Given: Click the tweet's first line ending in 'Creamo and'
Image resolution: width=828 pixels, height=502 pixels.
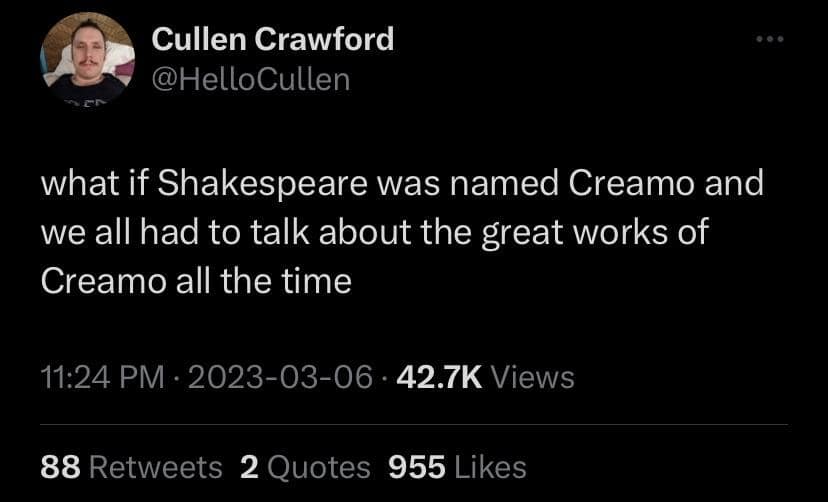Looking at the screenshot, I should [x=400, y=185].
